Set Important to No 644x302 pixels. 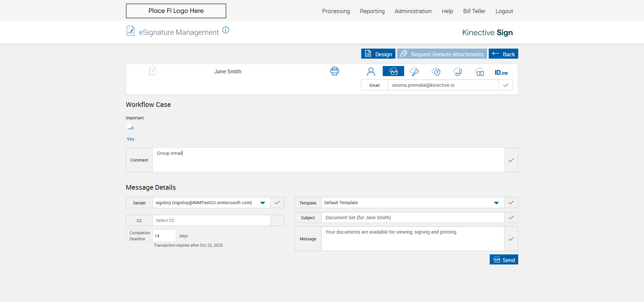tap(130, 128)
